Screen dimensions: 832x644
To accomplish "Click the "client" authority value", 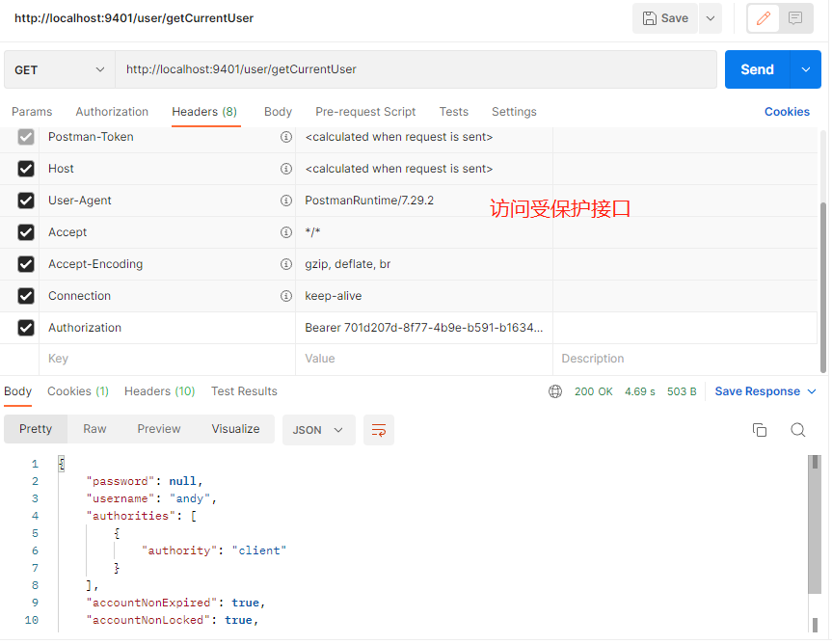I will pos(259,550).
